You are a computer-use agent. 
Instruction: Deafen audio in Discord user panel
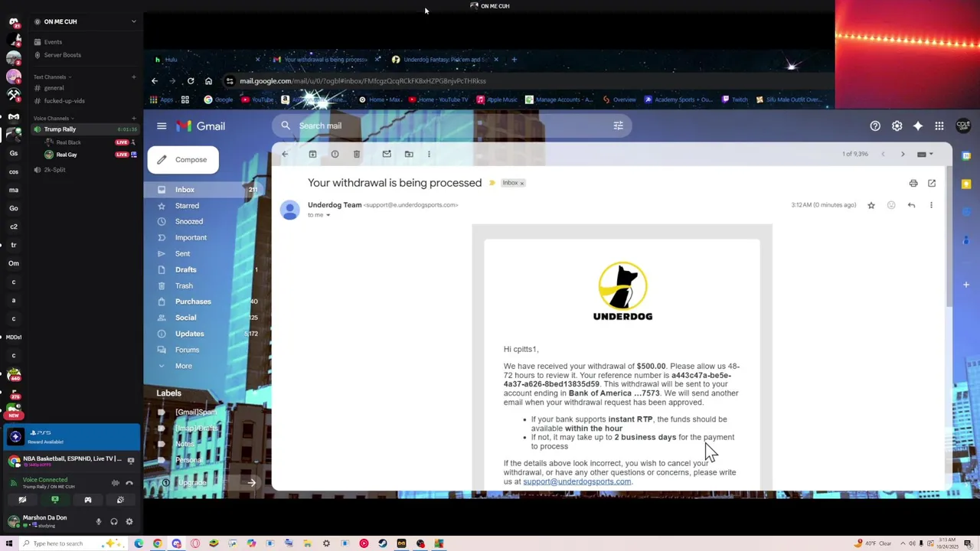[114, 522]
